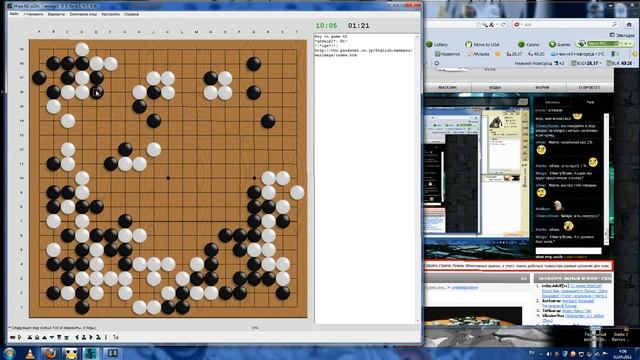Go to next move with right arrow icon
Image resolution: width=640 pixels, height=360 pixels.
pyautogui.click(x=91, y=338)
